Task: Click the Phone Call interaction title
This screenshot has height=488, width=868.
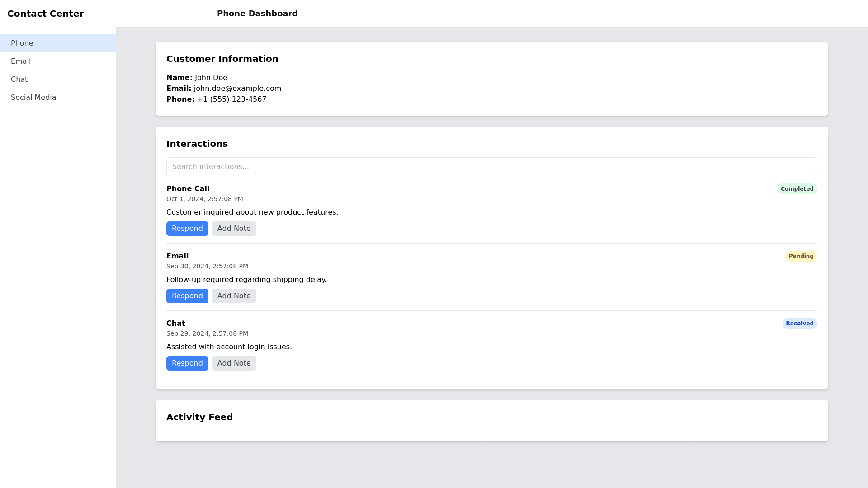Action: pyautogui.click(x=188, y=189)
